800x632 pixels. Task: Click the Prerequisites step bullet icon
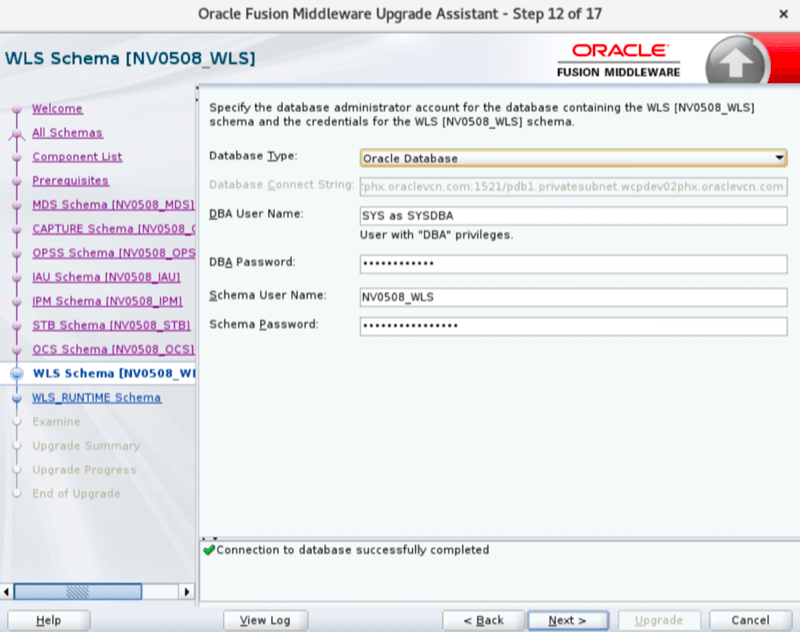tap(17, 181)
